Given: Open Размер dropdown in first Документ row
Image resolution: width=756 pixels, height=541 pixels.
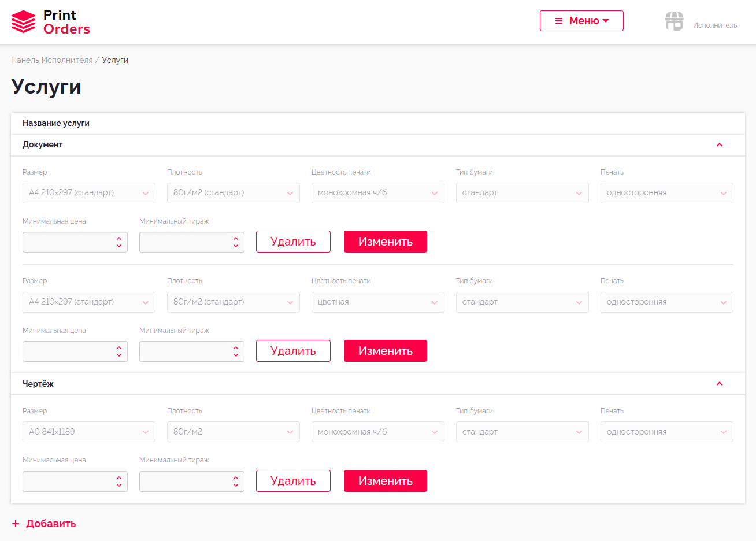Looking at the screenshot, I should (x=89, y=193).
